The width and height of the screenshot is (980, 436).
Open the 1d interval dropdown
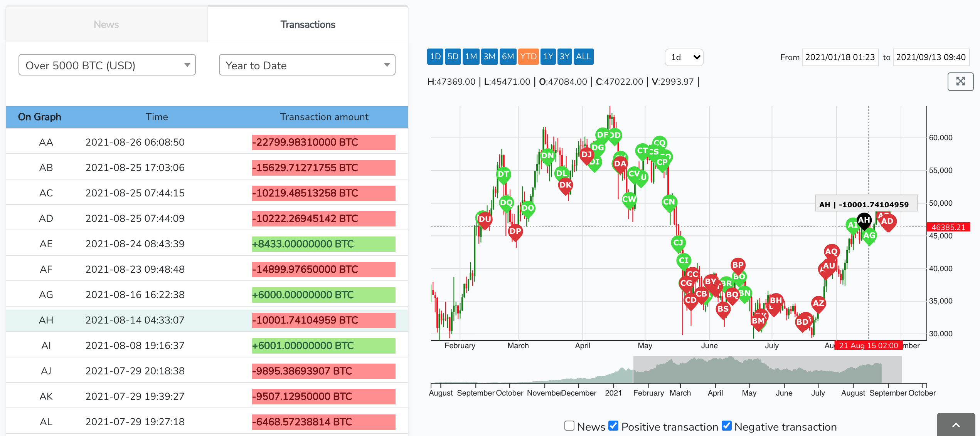coord(684,57)
